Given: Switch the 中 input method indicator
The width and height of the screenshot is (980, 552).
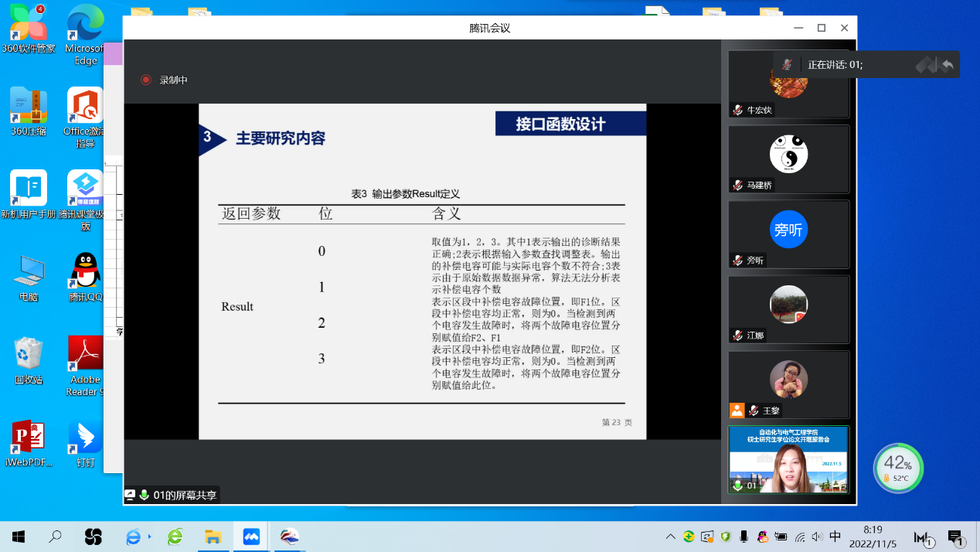Looking at the screenshot, I should 835,537.
